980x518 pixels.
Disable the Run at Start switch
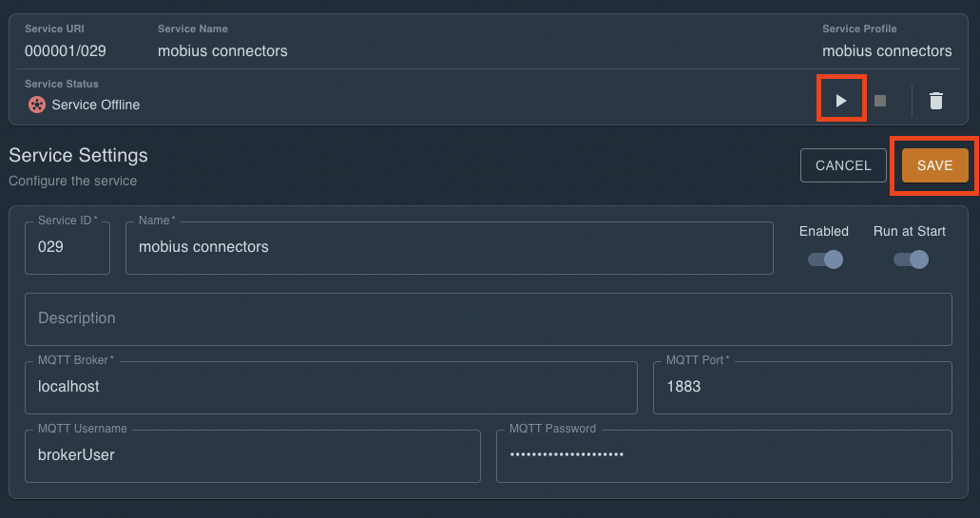click(911, 259)
